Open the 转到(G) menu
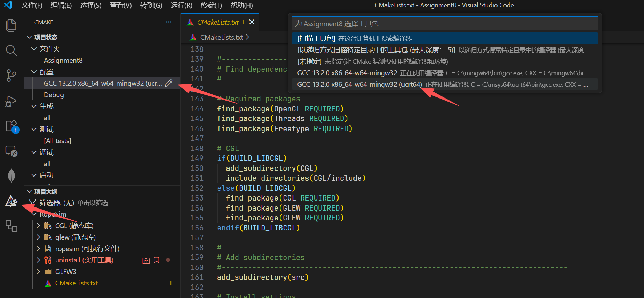 (x=151, y=5)
